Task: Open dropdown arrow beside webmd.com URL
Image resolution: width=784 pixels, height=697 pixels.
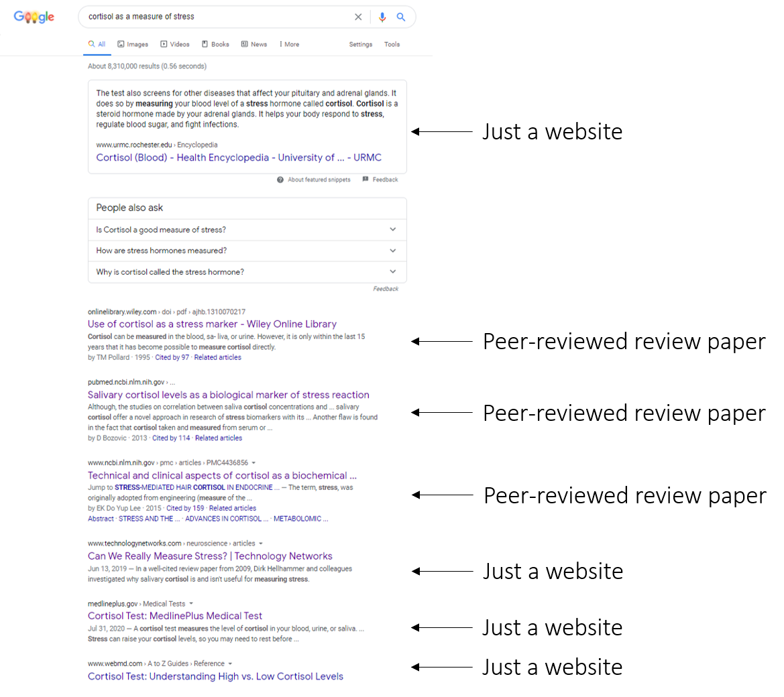Action: [230, 664]
